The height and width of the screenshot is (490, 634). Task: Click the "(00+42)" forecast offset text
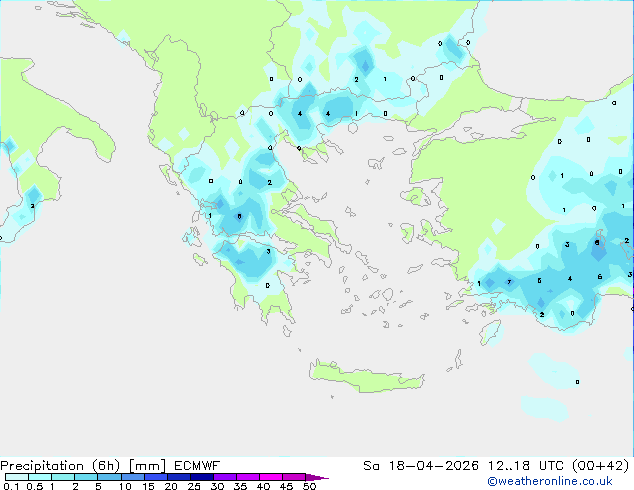point(601,466)
